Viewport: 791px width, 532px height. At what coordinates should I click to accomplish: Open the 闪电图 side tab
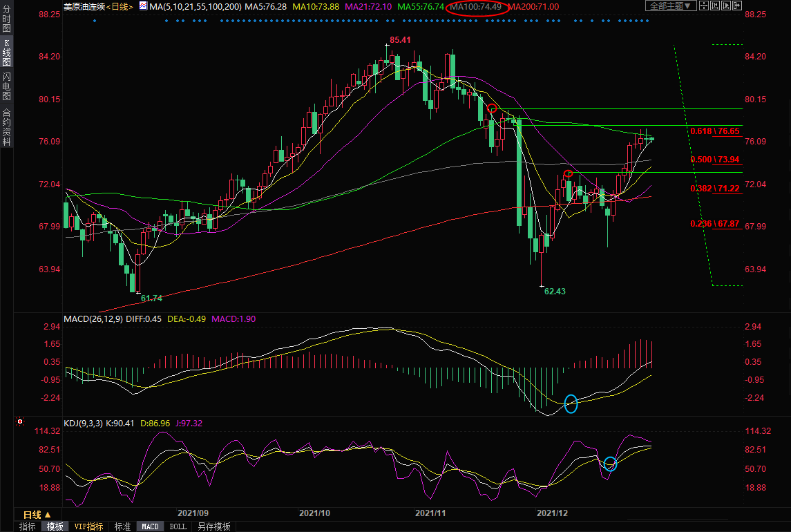(6, 86)
